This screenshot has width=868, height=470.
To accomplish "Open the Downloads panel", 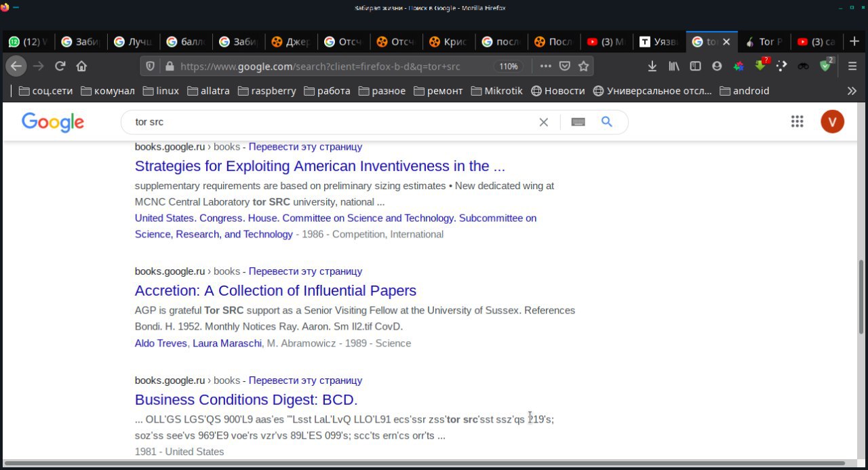I will tap(652, 66).
